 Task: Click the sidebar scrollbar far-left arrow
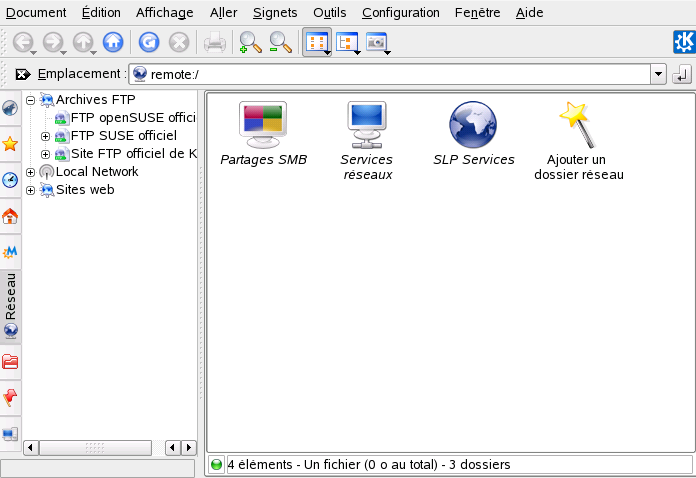click(30, 447)
